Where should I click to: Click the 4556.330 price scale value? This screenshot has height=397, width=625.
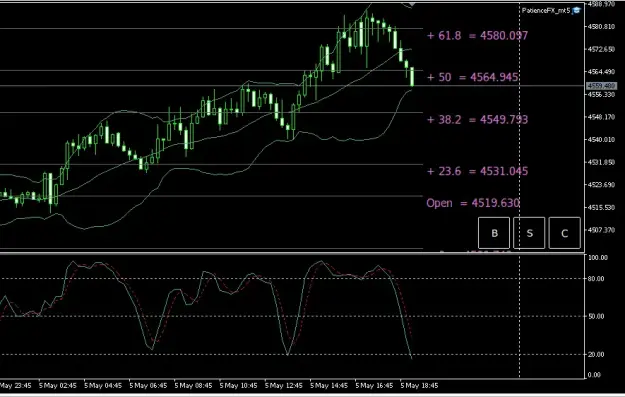click(x=601, y=94)
